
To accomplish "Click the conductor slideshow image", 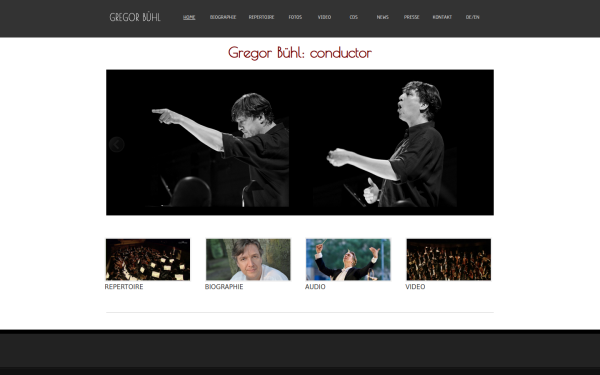I will [300, 142].
